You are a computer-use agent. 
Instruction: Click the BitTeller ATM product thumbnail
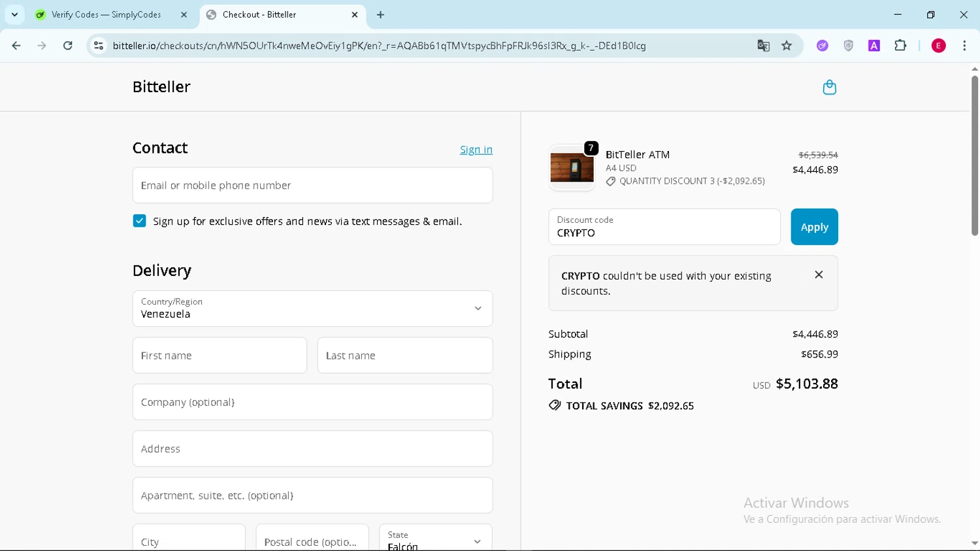572,168
